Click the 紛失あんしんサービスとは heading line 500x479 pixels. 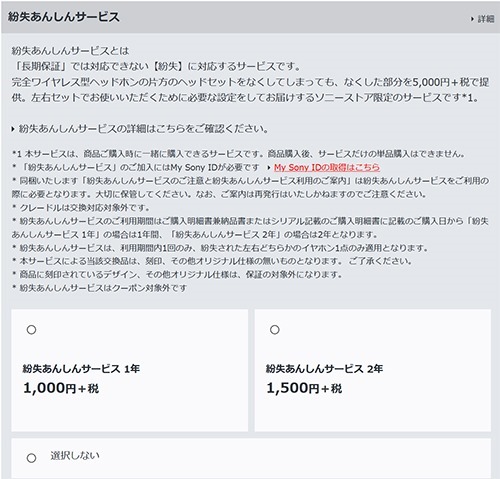click(70, 51)
